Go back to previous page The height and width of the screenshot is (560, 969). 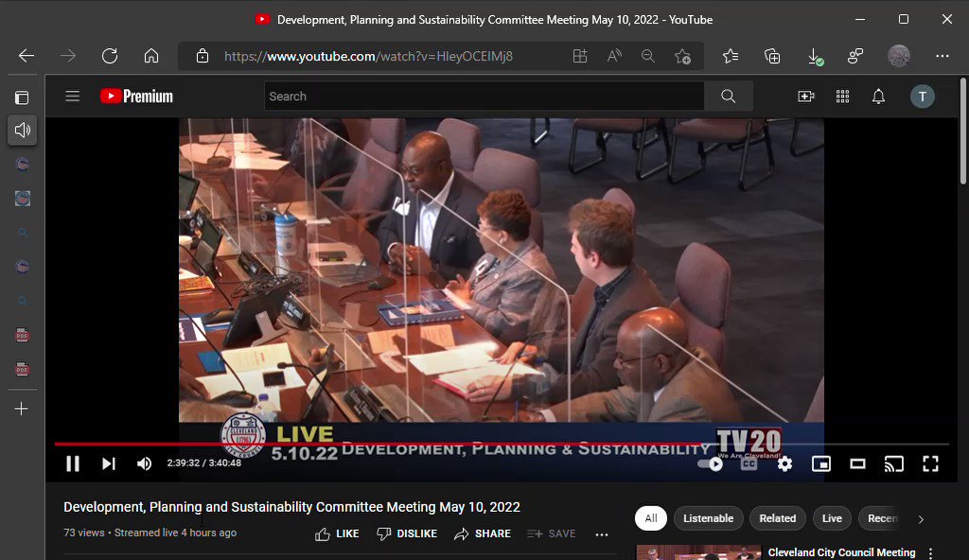(x=26, y=56)
